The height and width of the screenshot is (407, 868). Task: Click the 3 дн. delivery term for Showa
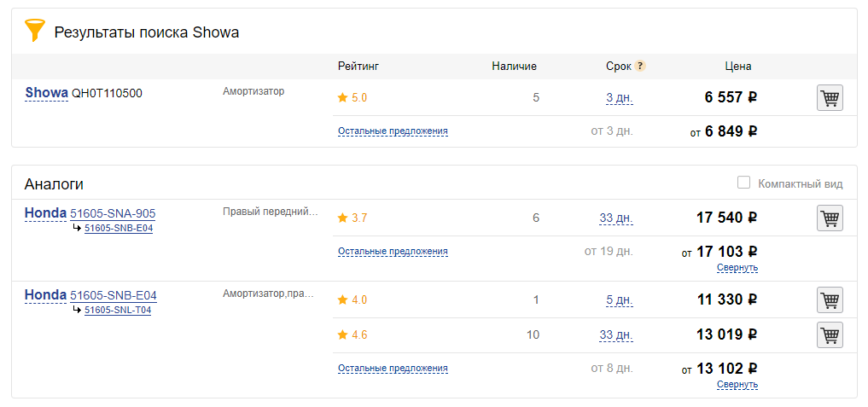coord(619,98)
